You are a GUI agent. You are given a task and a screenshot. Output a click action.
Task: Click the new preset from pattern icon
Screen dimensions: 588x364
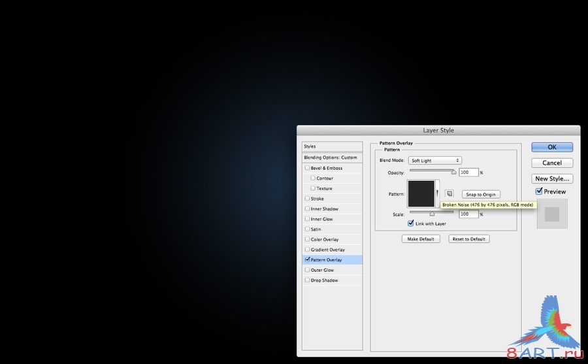pyautogui.click(x=449, y=194)
